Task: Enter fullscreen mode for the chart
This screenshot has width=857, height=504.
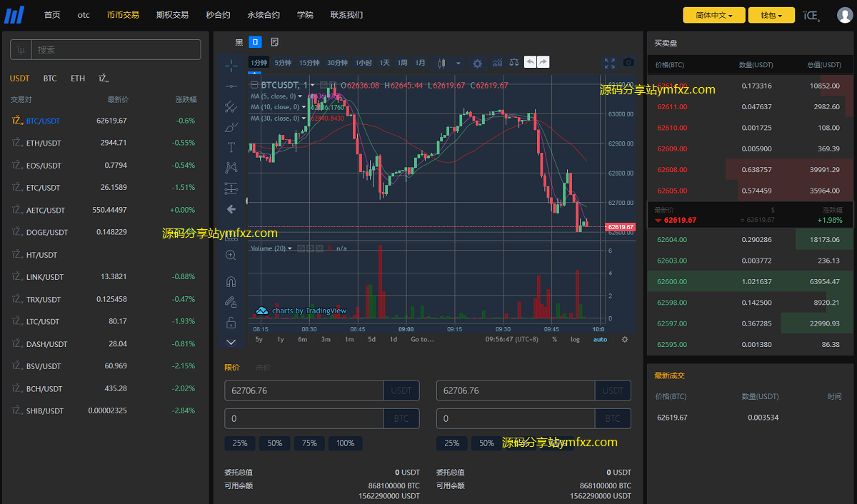Action: 609,63
